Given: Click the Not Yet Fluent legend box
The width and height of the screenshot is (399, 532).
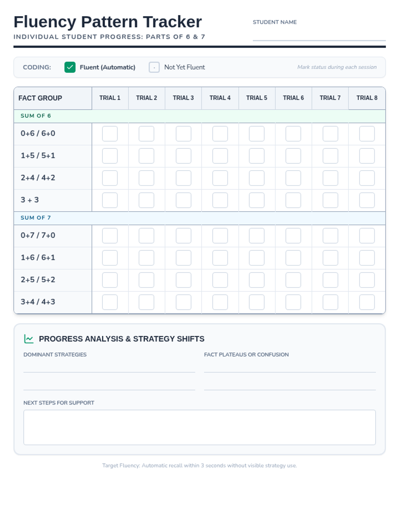Looking at the screenshot, I should click(x=154, y=67).
